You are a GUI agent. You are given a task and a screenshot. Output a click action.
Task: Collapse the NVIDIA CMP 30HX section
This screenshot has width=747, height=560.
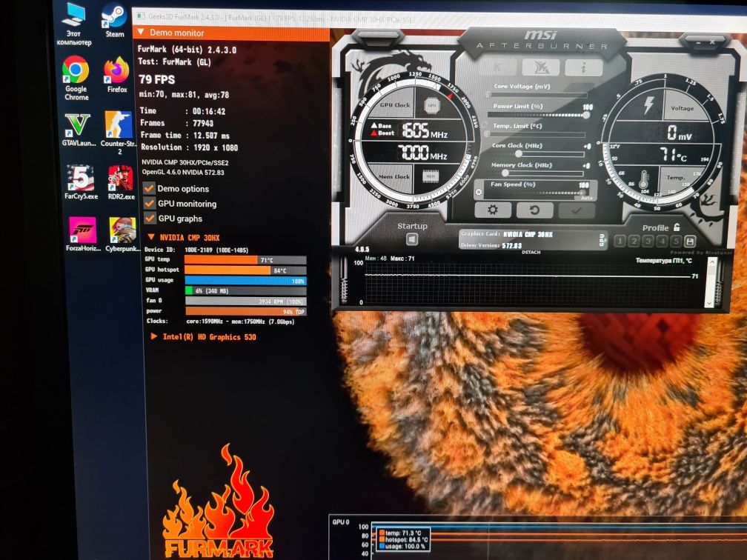[x=151, y=237]
